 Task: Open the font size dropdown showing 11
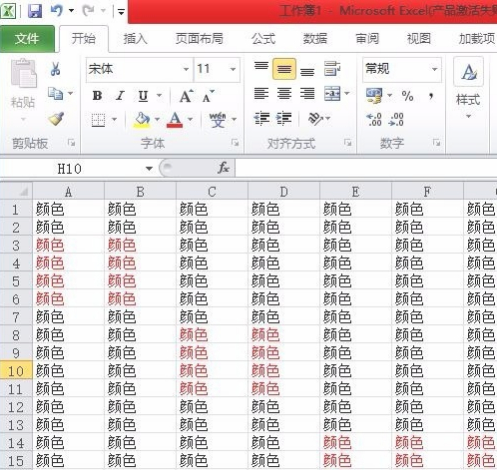point(217,69)
